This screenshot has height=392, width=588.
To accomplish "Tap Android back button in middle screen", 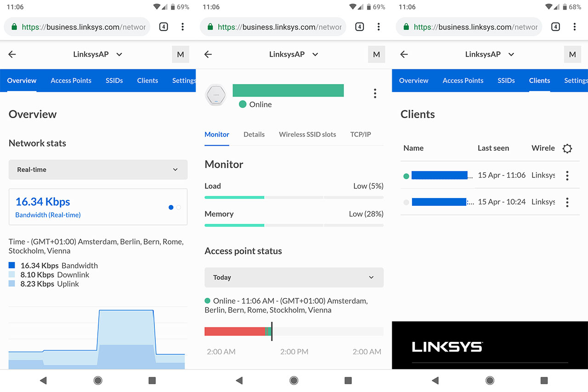I will 239,381.
